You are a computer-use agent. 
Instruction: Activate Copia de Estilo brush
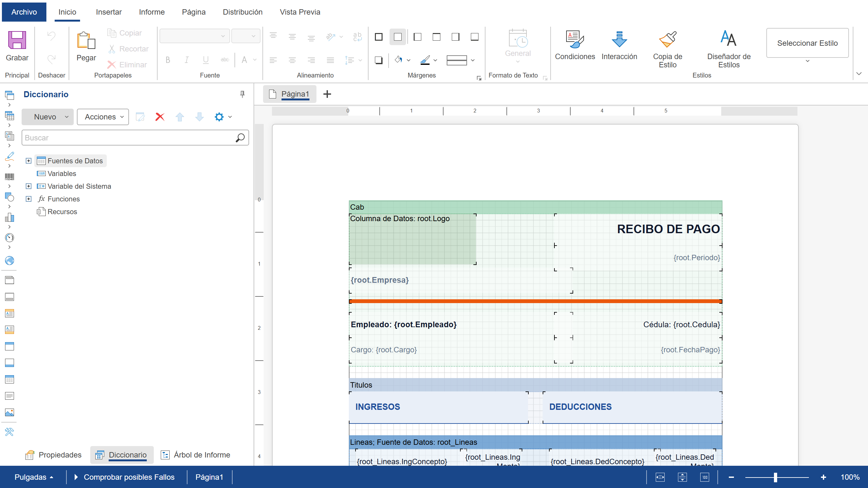pos(667,39)
